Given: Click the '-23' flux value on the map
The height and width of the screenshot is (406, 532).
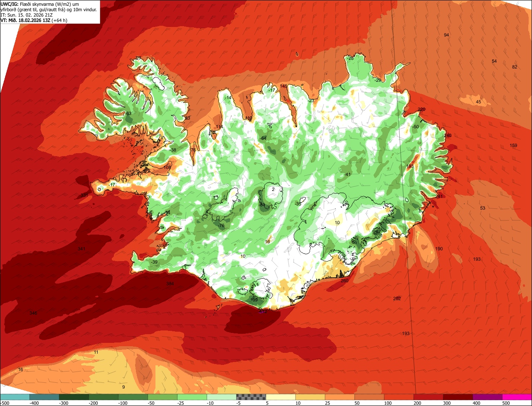Looking at the screenshot, I should click(x=311, y=100).
